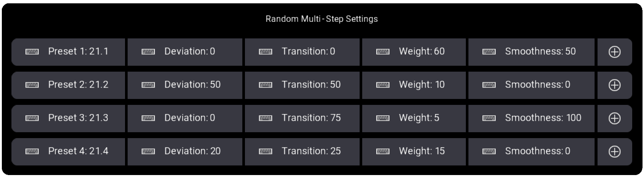
Task: Click the plus icon in Preset 4 row
Action: click(x=614, y=152)
